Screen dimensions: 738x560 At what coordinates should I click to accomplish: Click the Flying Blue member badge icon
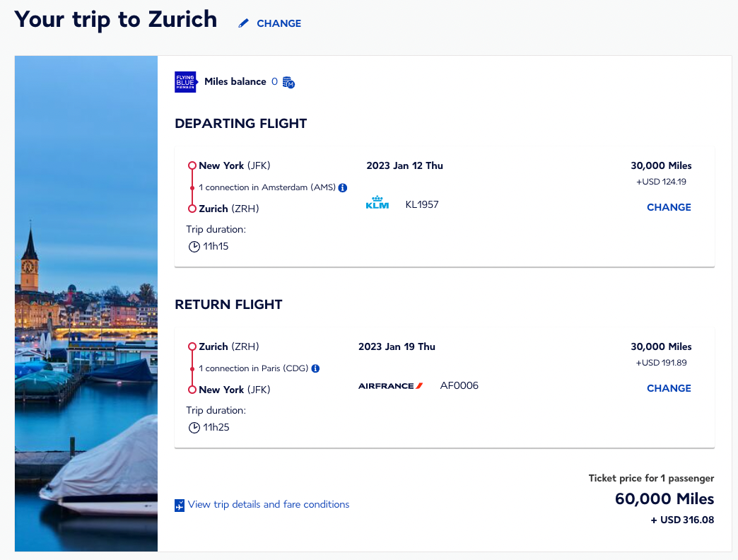tap(185, 81)
